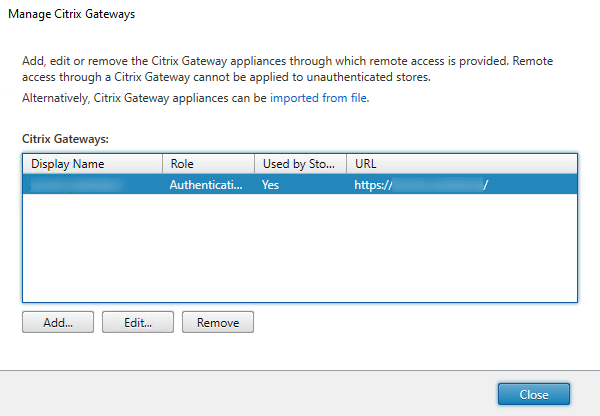
Task: Click the 'Yes' cell in the gateway row
Action: pos(270,185)
